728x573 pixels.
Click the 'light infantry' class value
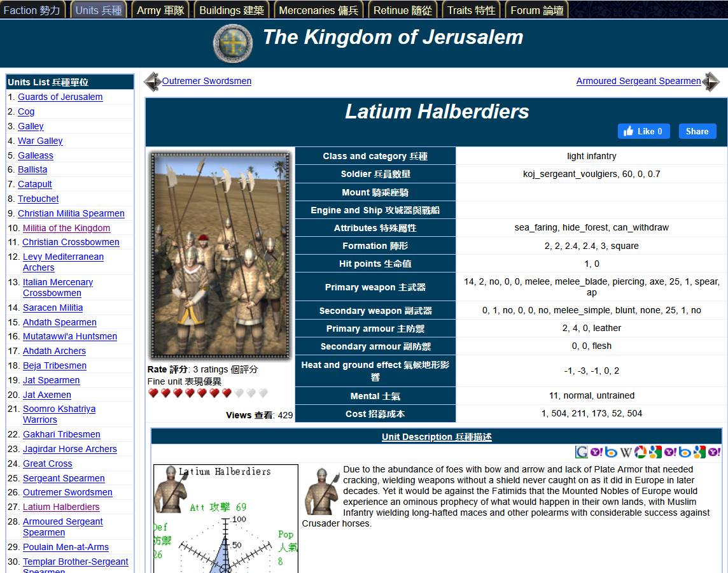point(592,157)
